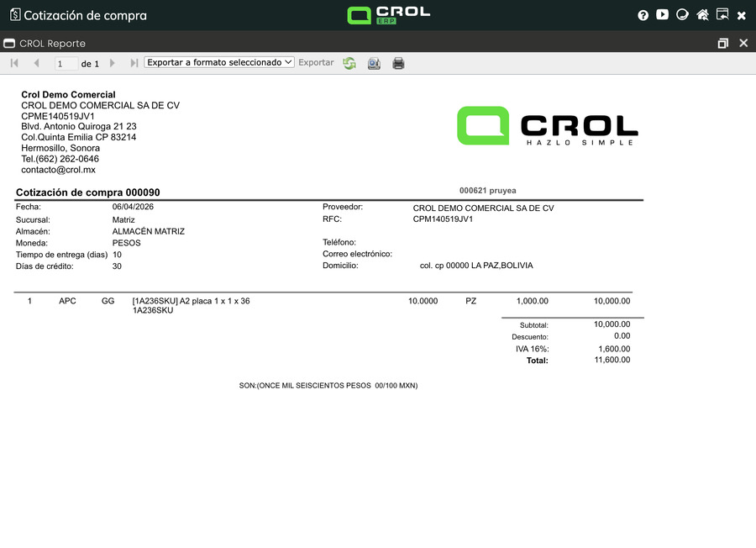756x548 pixels.
Task: Click the return to previous window icon
Action: 722,14
